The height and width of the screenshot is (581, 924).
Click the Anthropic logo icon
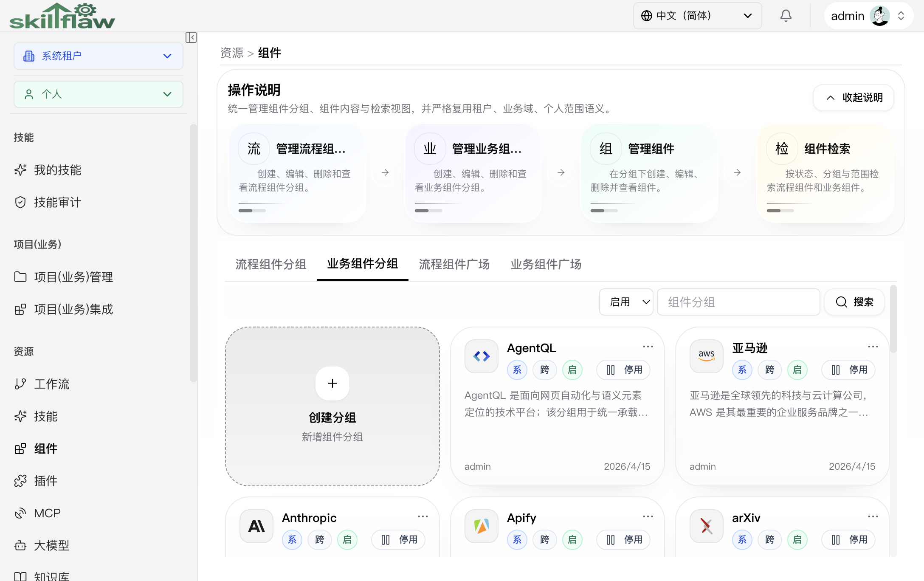tap(256, 526)
